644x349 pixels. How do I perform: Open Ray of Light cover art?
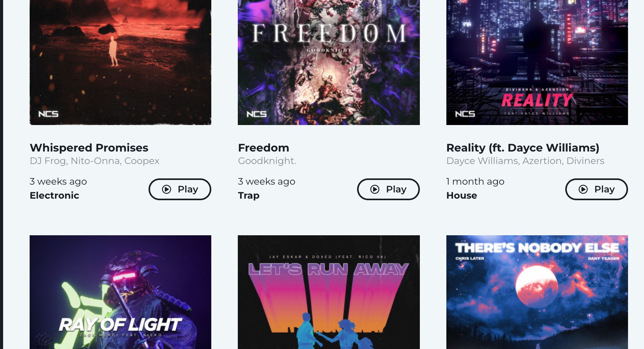click(x=120, y=292)
